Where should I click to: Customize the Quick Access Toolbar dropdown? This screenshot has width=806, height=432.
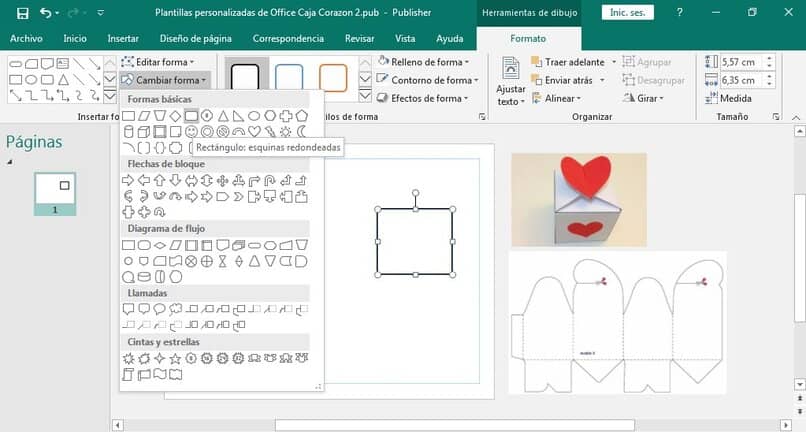coord(101,13)
